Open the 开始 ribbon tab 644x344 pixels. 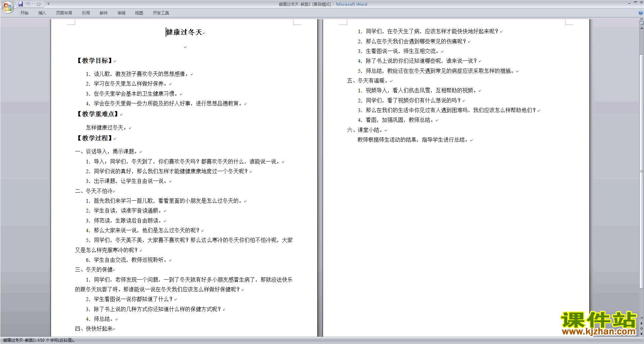[24, 13]
